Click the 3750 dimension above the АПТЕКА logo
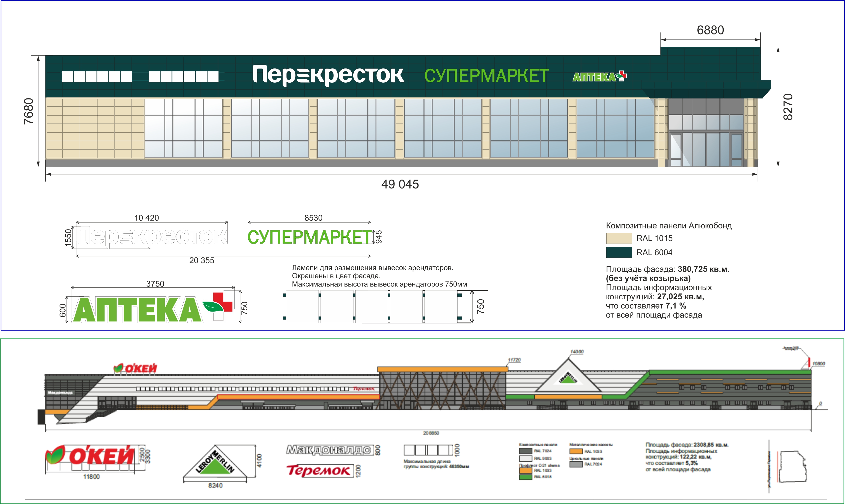 pos(155,283)
